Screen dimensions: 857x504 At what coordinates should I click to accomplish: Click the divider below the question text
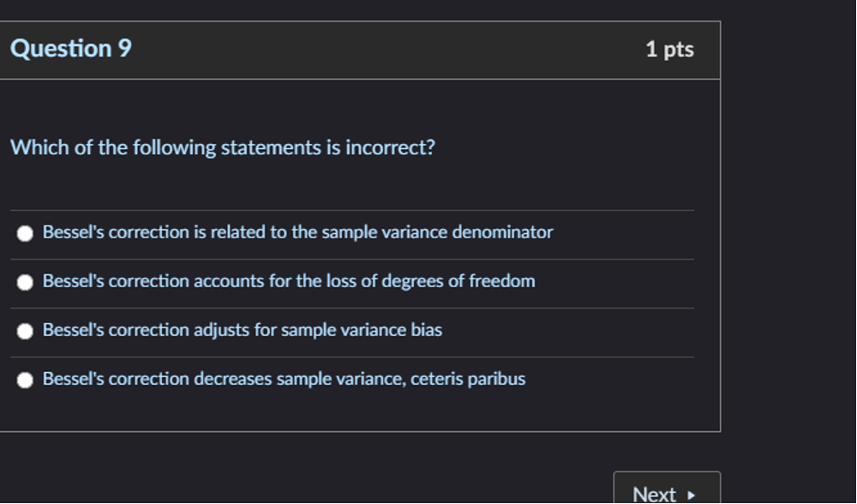[x=351, y=208]
